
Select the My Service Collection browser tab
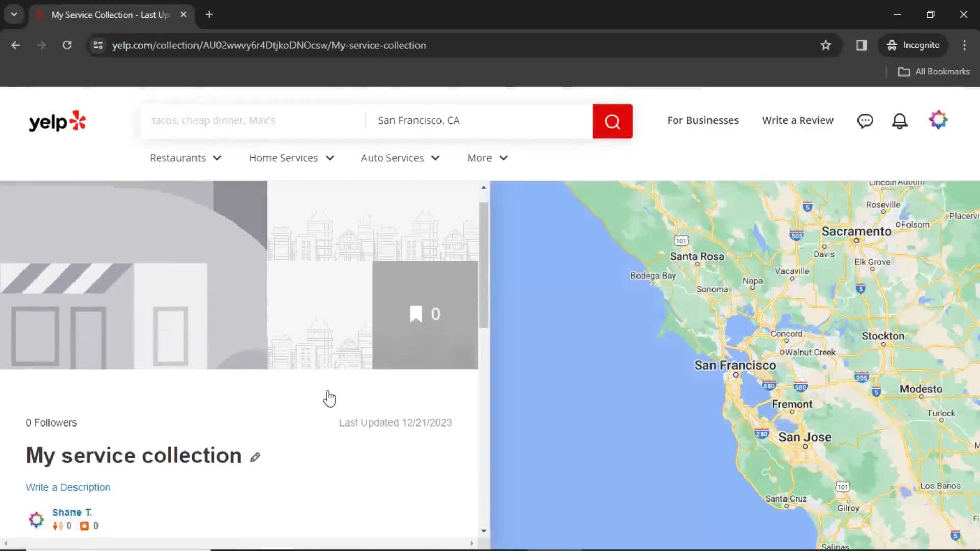point(110,15)
